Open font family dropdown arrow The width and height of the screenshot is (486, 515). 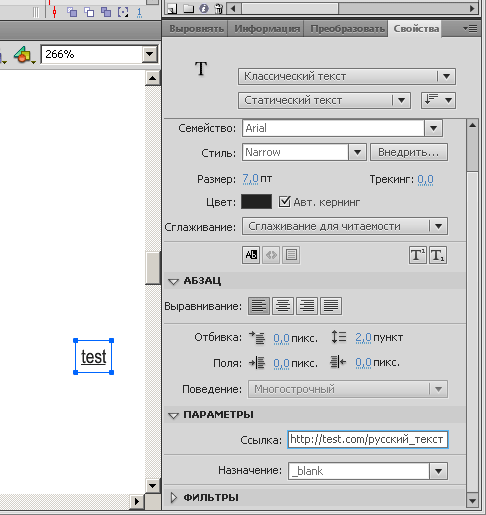[433, 128]
